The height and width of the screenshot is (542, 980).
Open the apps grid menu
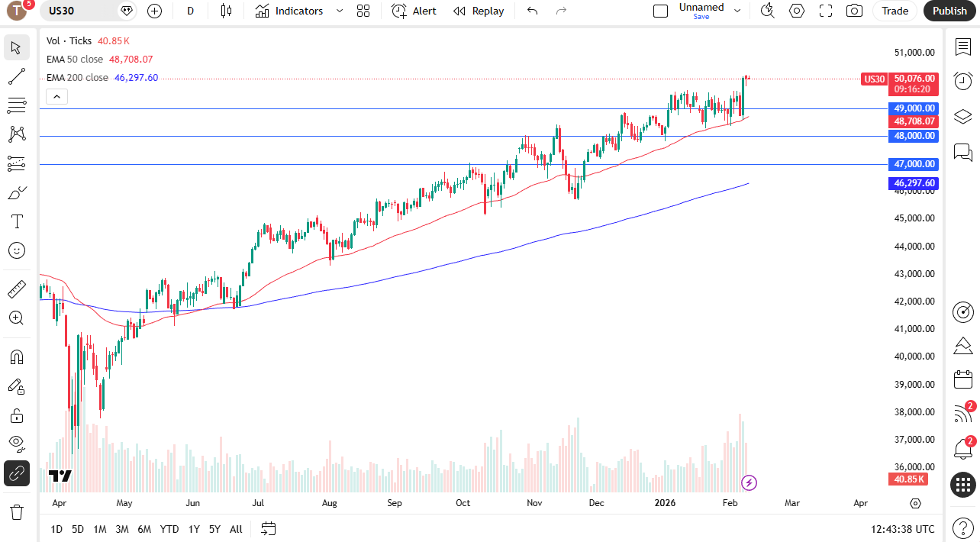963,484
